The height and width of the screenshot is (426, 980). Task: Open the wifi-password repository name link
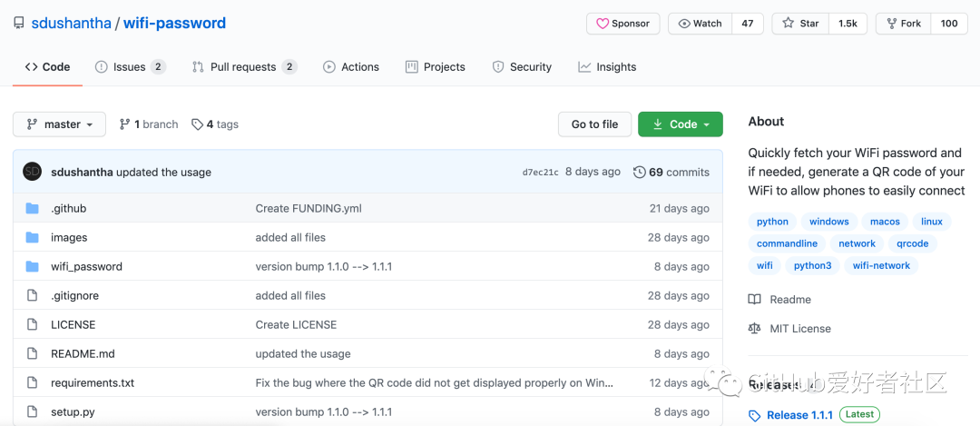[x=174, y=24]
